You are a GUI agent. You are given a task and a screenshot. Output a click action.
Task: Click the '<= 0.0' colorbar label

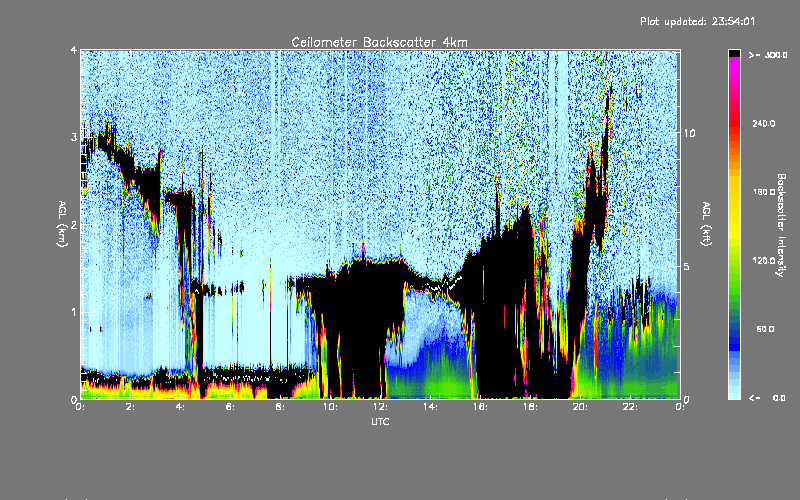[768, 397]
